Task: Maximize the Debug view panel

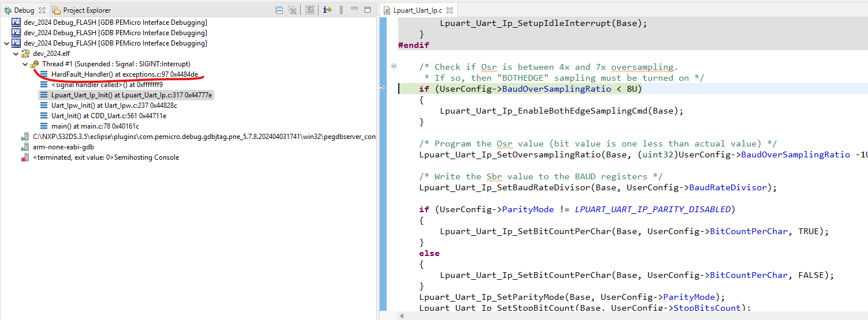Action: tap(368, 9)
